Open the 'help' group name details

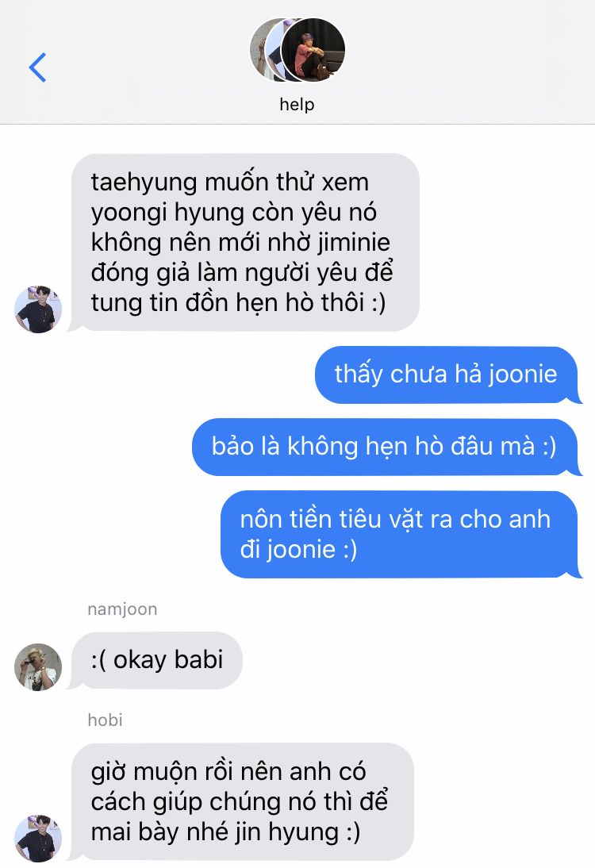(297, 104)
